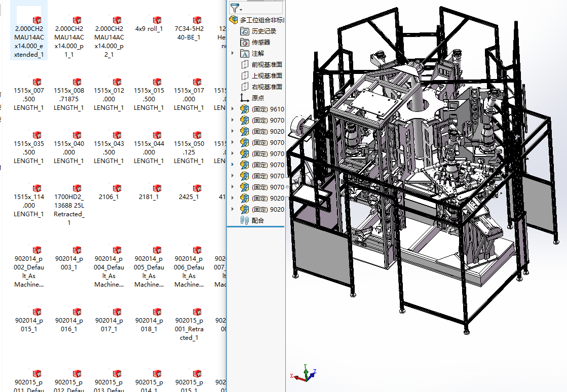Click the 配合 mates paperclip icon
Screen dimensions: 567x392
(245, 221)
